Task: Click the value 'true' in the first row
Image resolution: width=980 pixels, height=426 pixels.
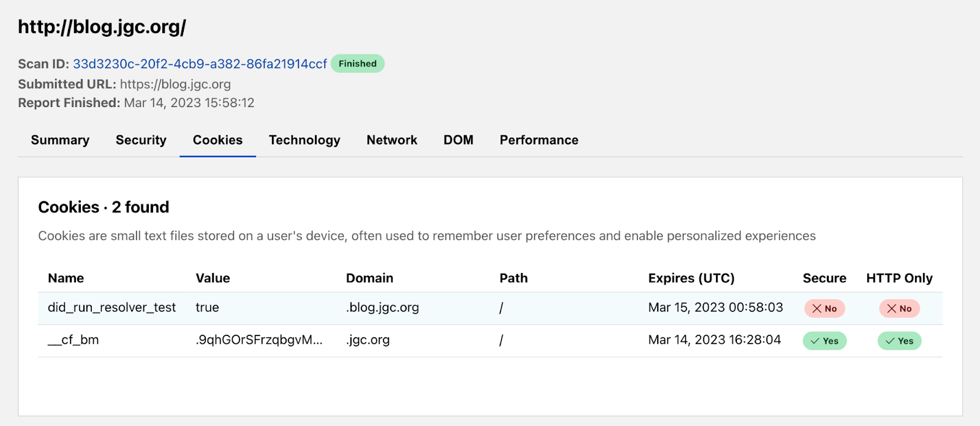Action: 207,307
